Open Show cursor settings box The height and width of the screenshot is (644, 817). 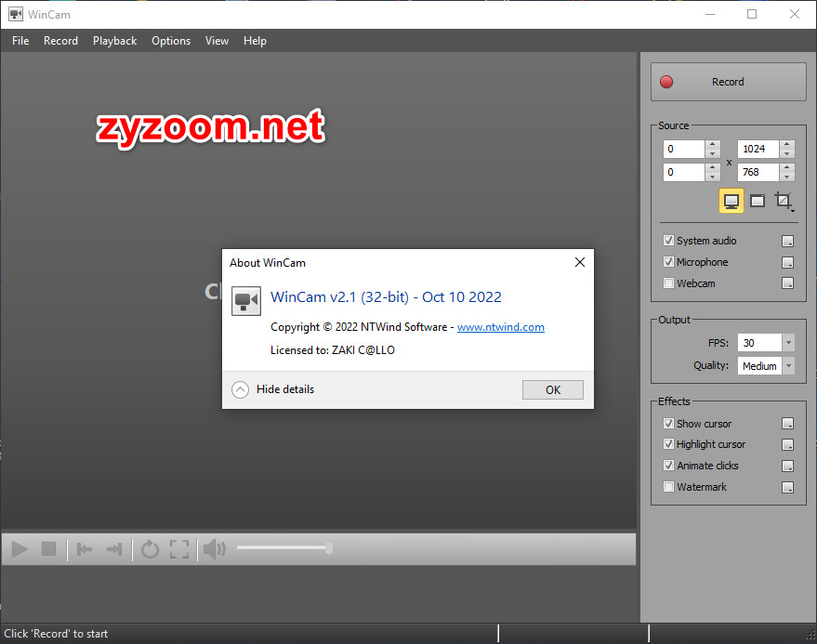(x=787, y=424)
